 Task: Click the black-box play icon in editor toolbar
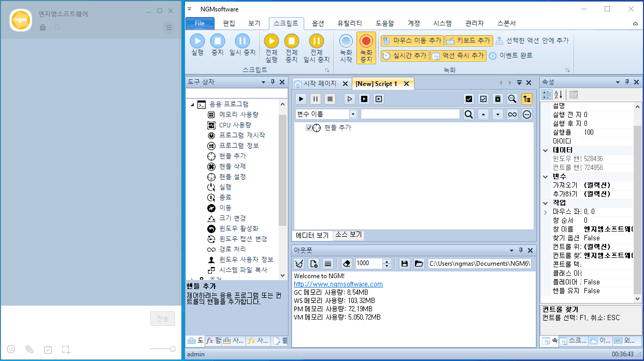tap(364, 99)
